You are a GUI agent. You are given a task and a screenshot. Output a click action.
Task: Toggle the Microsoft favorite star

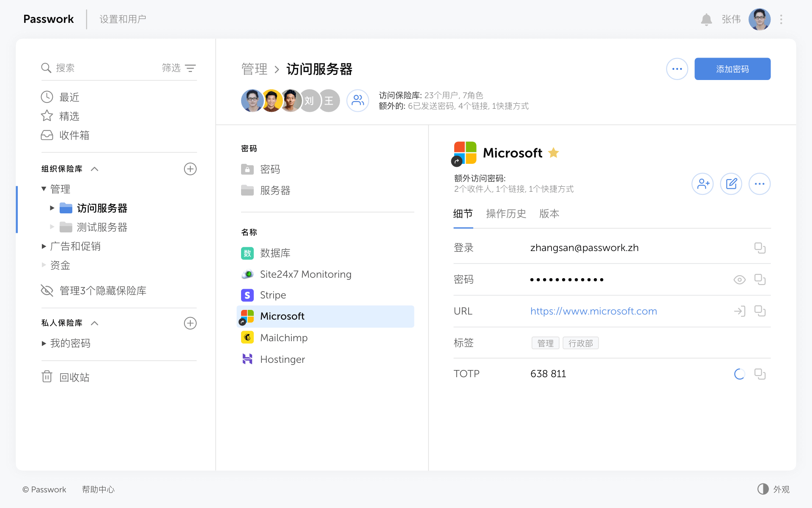(553, 153)
